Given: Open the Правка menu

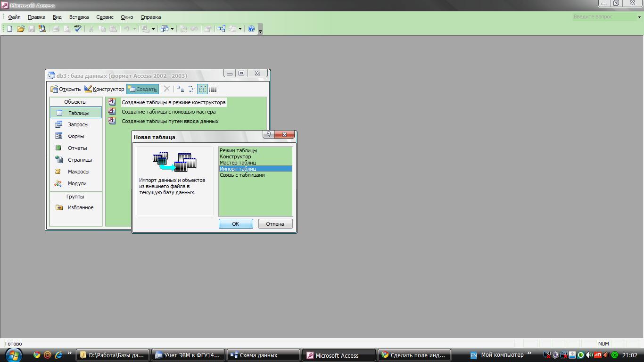Looking at the screenshot, I should pyautogui.click(x=36, y=17).
